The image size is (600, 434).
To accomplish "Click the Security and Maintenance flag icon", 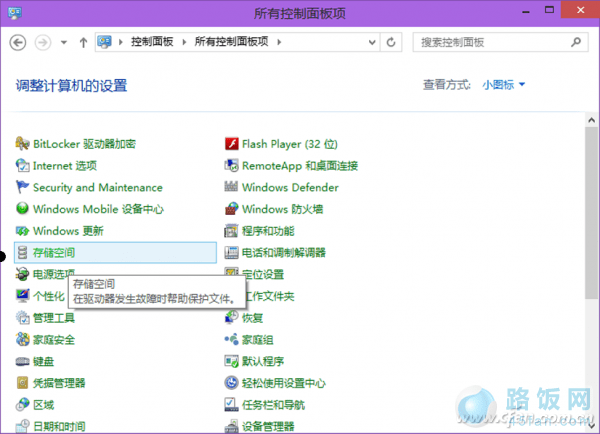I will click(22, 188).
